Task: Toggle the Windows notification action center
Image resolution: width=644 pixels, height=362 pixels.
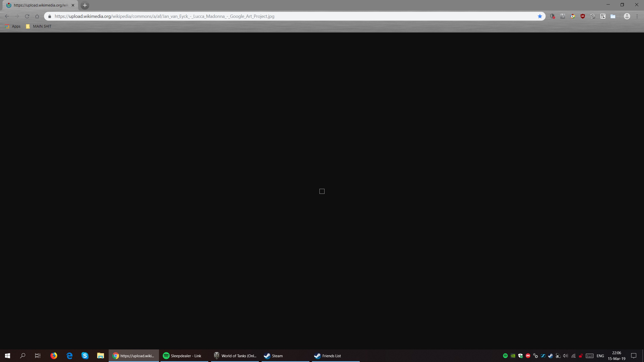Action: (634, 356)
